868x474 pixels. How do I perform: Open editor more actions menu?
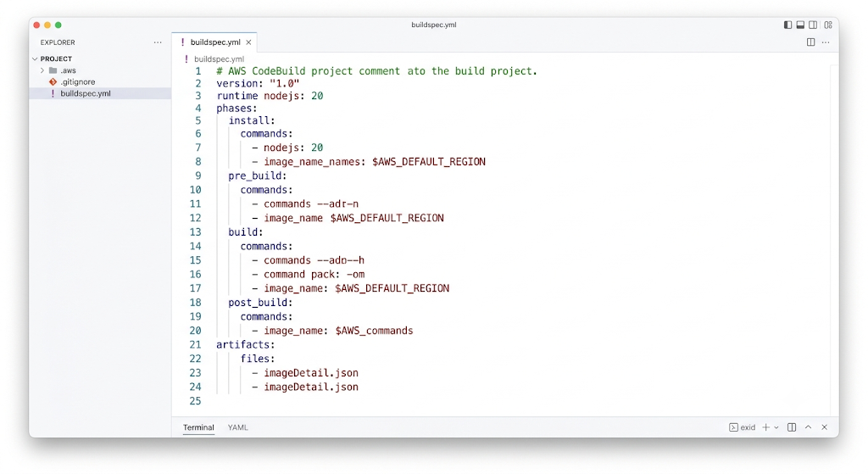[826, 42]
